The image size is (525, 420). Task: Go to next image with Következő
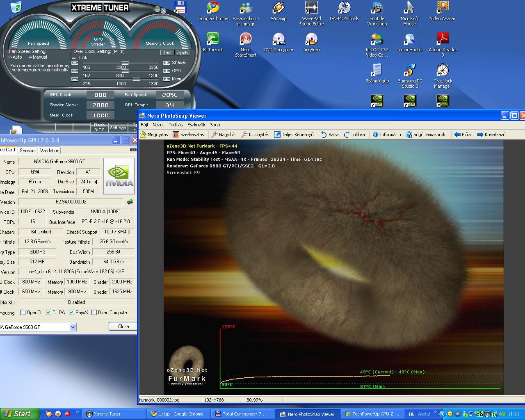pyautogui.click(x=491, y=135)
